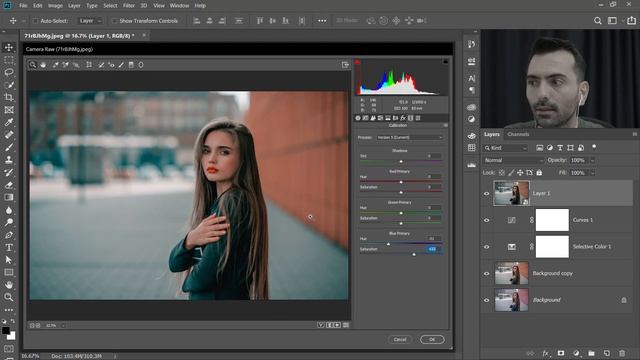640x360 pixels.
Task: Open the Opacity slider dropdown arrow
Action: coord(593,160)
